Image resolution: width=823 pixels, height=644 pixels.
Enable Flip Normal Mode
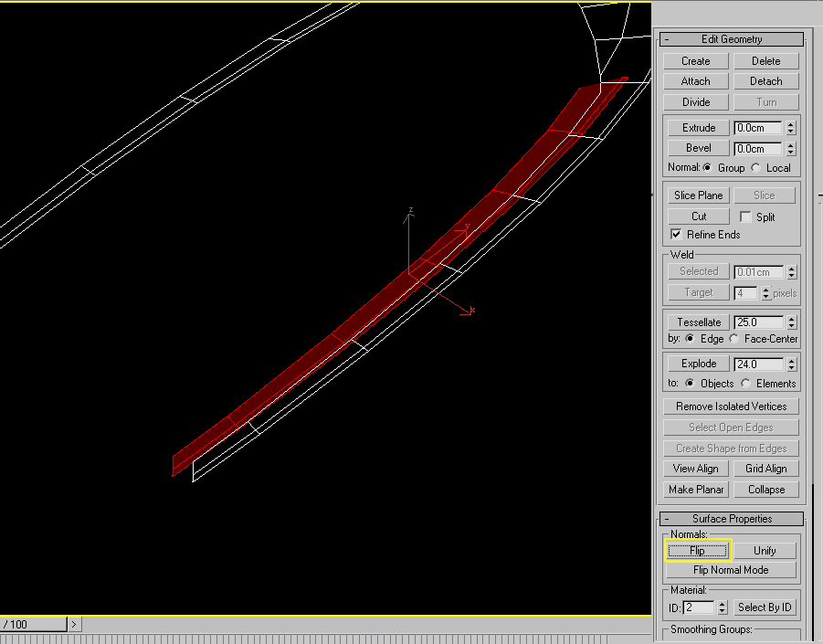tap(731, 570)
